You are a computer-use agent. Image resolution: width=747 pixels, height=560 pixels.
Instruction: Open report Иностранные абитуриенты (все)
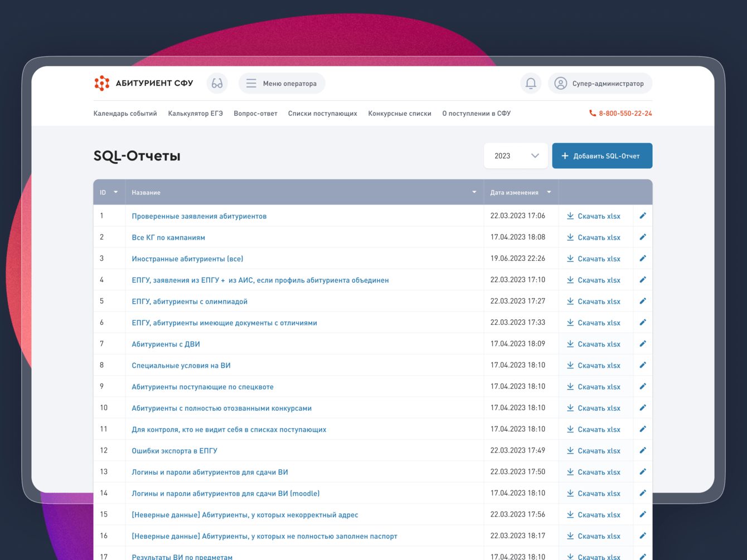(x=187, y=259)
